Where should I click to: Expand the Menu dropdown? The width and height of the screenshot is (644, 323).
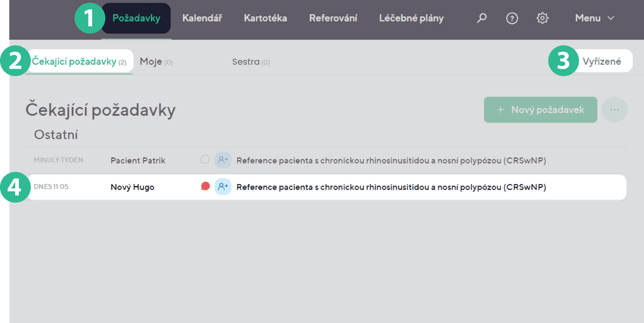[x=594, y=18]
